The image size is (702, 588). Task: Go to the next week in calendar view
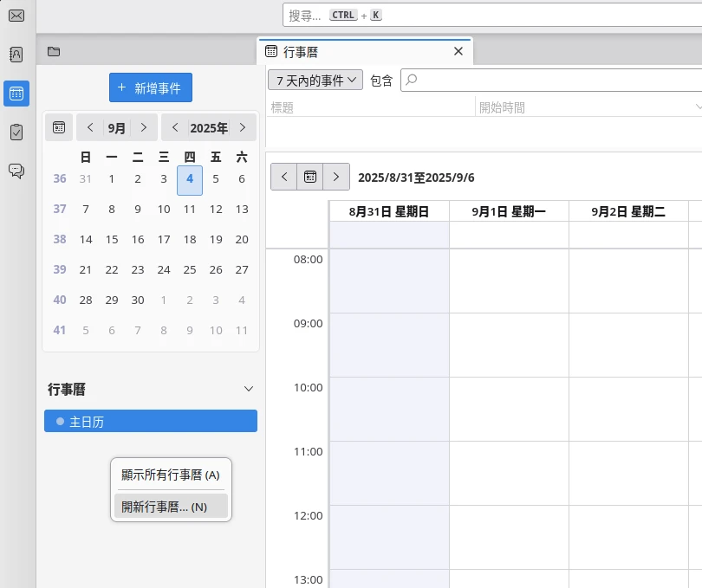337,177
